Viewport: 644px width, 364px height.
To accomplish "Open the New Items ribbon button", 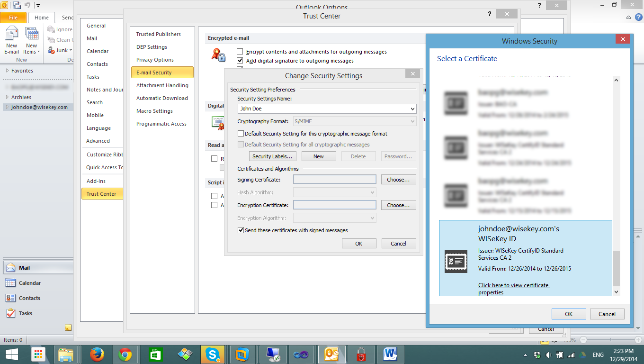I will click(31, 41).
